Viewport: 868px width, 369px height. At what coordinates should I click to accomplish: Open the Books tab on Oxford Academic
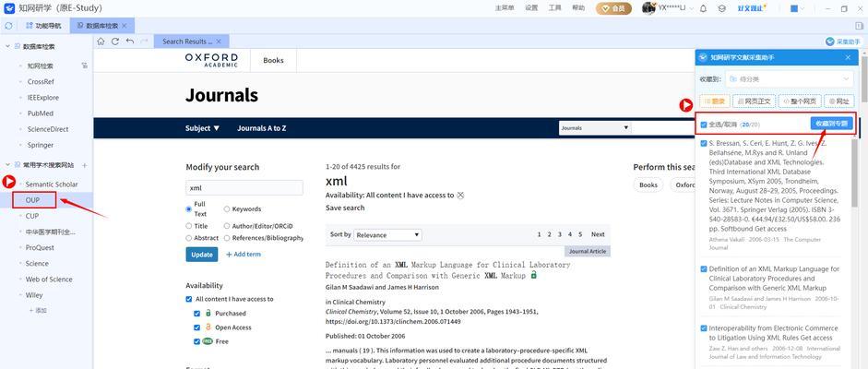273,60
